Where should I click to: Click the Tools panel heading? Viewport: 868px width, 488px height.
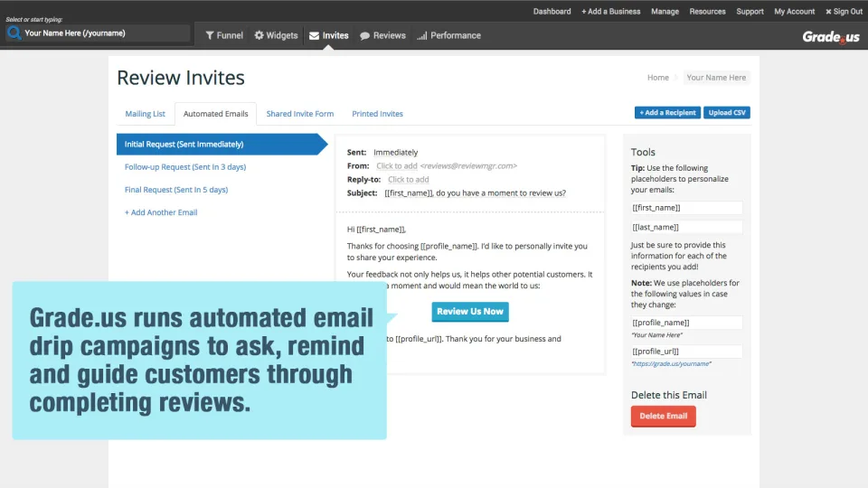coord(643,152)
